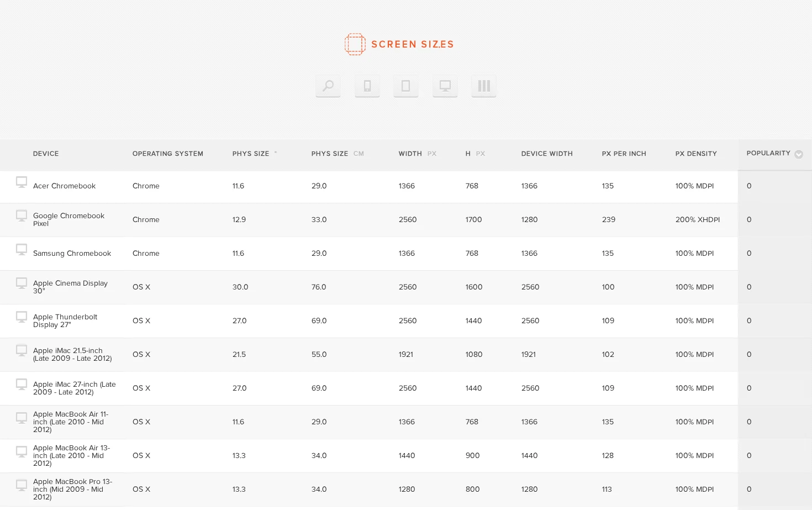Select the Samsung Chromebook device name

(x=72, y=253)
